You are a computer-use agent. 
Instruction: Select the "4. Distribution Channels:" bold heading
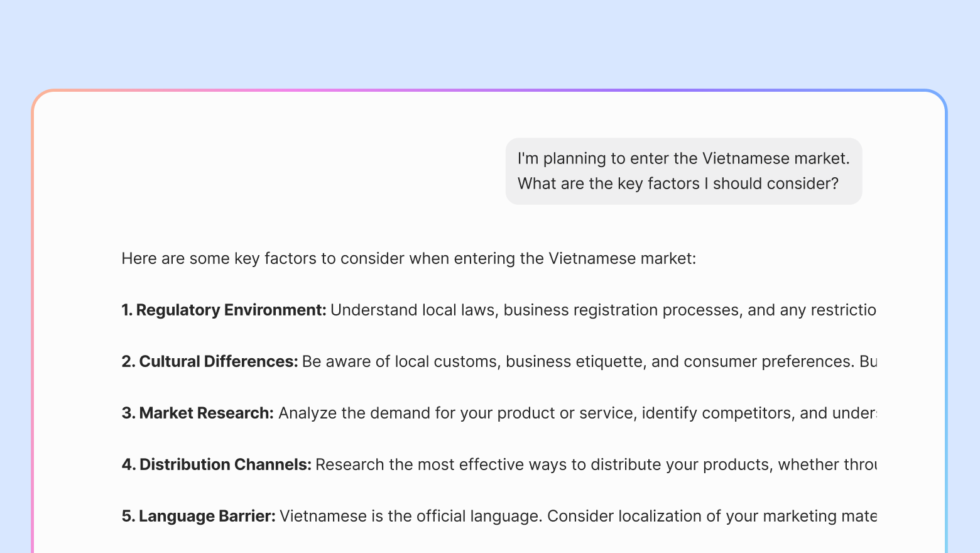tap(217, 464)
